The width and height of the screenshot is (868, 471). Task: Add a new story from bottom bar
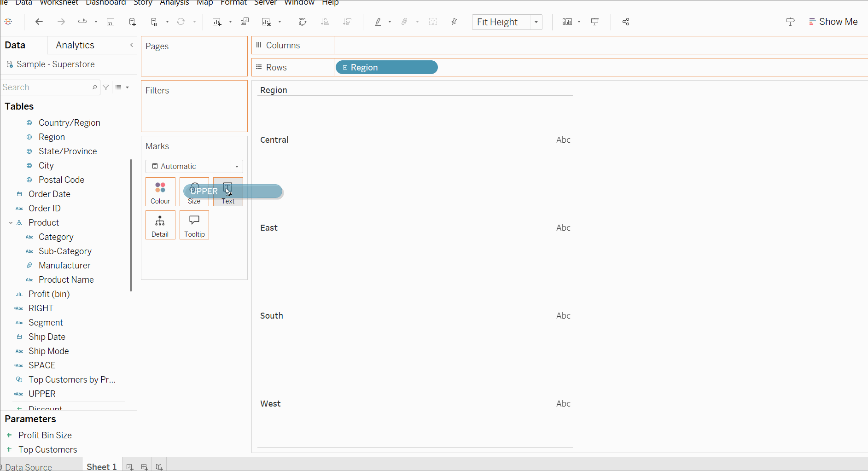(x=159, y=467)
